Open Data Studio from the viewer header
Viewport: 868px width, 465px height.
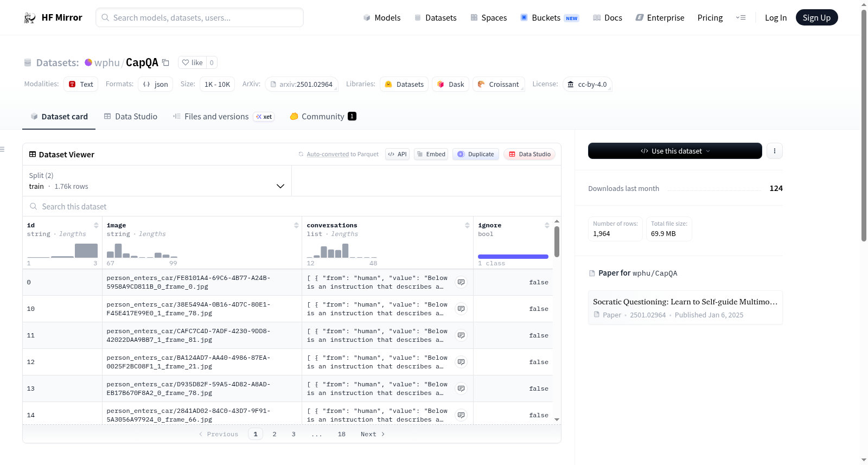(529, 154)
